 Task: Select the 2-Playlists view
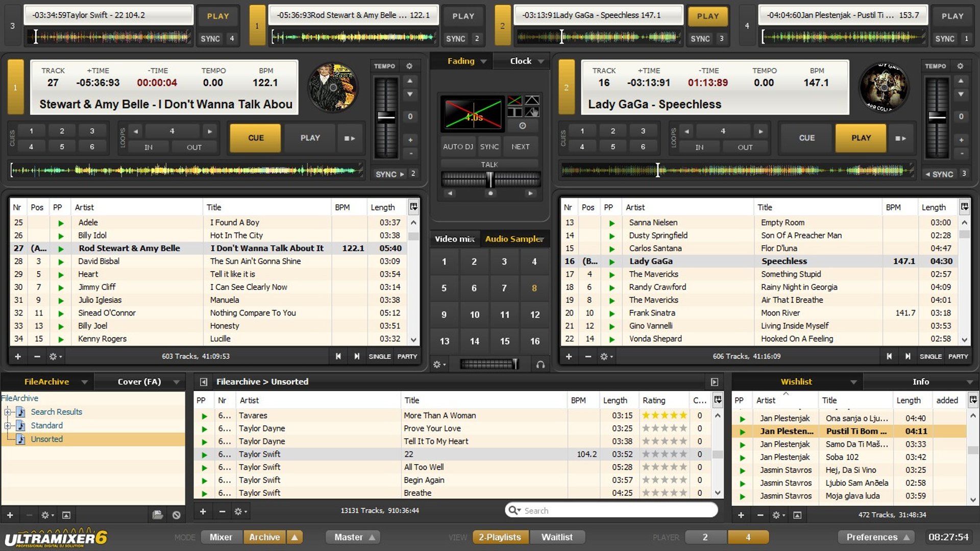pyautogui.click(x=500, y=537)
